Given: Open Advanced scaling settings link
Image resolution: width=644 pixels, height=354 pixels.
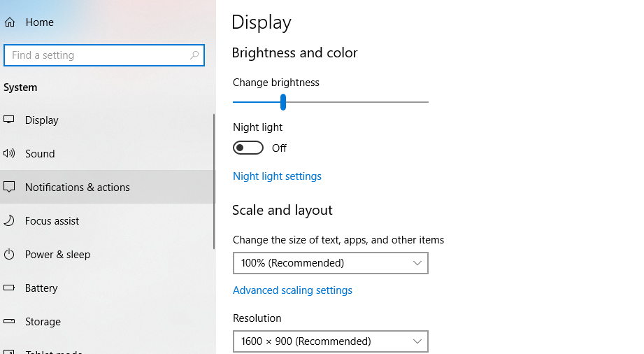Looking at the screenshot, I should (x=292, y=290).
